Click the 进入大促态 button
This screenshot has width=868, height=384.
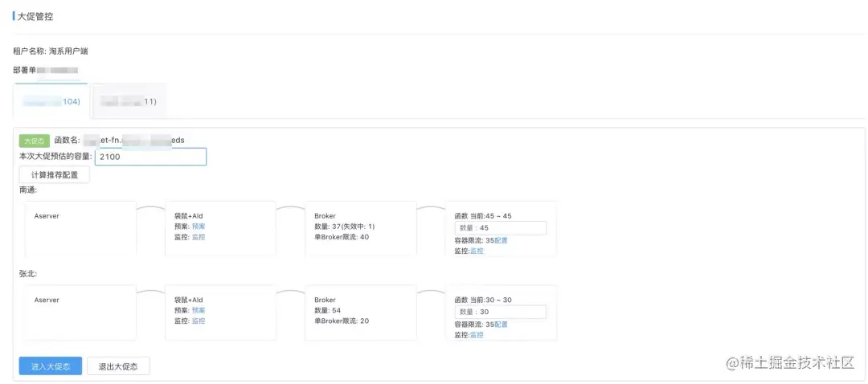[51, 366]
